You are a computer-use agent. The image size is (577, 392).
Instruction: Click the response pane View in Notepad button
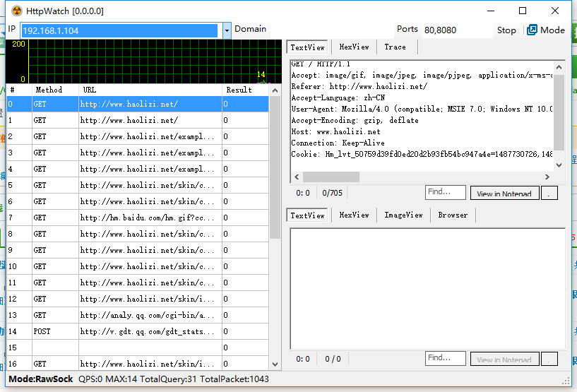click(x=504, y=360)
